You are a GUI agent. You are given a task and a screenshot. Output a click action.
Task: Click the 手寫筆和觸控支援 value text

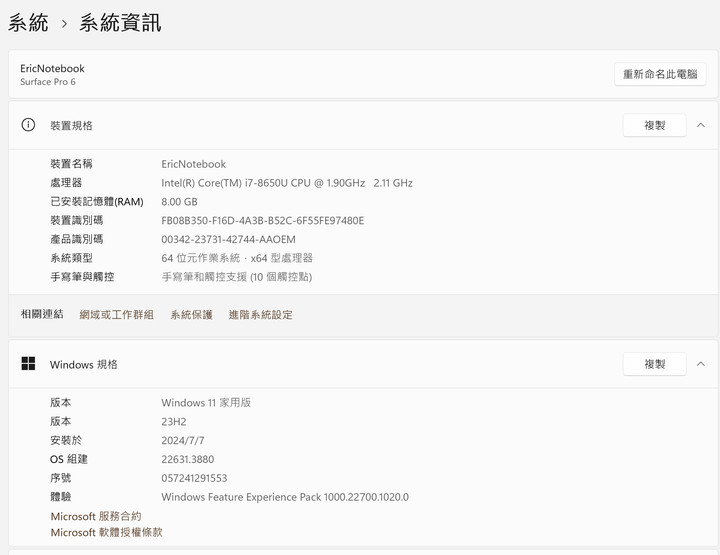(x=236, y=277)
